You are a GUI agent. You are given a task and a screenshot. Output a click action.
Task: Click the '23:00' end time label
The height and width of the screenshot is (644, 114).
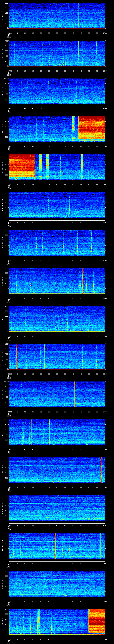[105, 260]
